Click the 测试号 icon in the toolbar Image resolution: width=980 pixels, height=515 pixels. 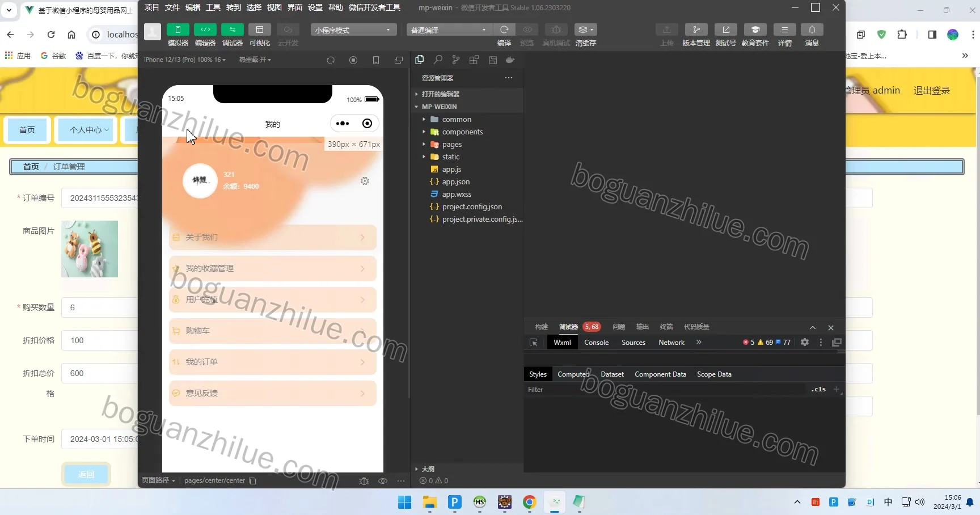tap(726, 29)
